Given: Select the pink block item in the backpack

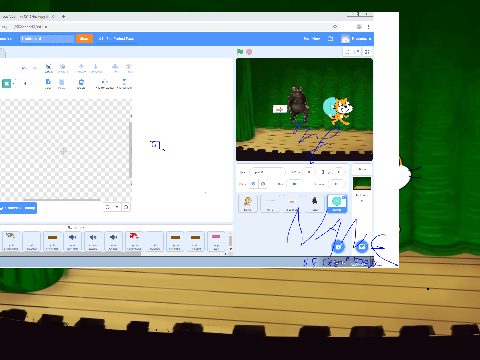Looking at the screenshot, I should (216, 241).
